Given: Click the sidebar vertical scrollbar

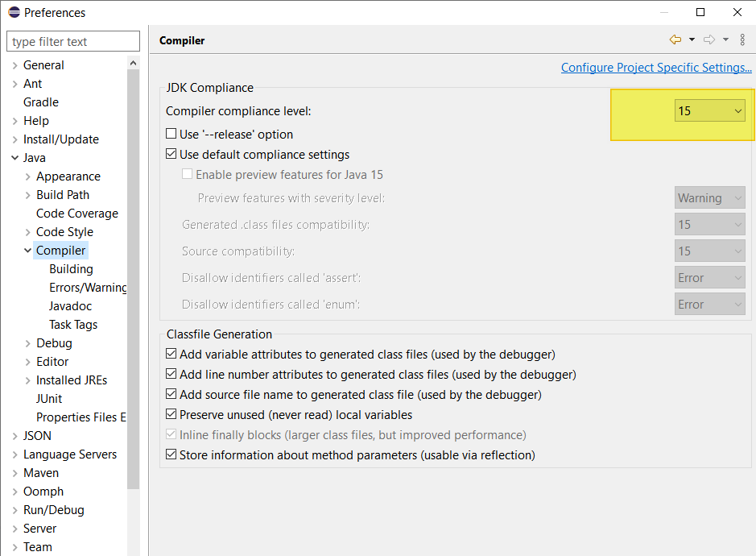Looking at the screenshot, I should [x=134, y=280].
